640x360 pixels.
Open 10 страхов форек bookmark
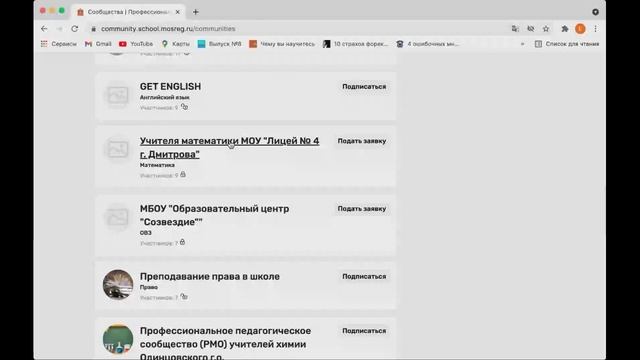click(355, 44)
